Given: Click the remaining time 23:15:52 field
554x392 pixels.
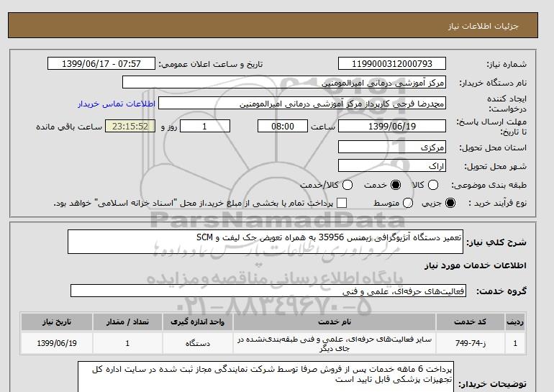Looking at the screenshot, I should pos(130,126).
